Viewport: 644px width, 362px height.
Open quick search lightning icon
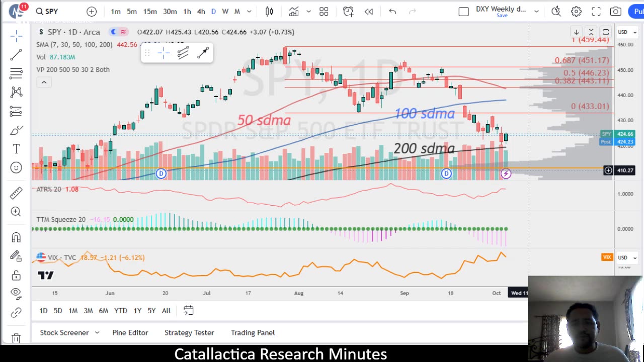tap(556, 11)
